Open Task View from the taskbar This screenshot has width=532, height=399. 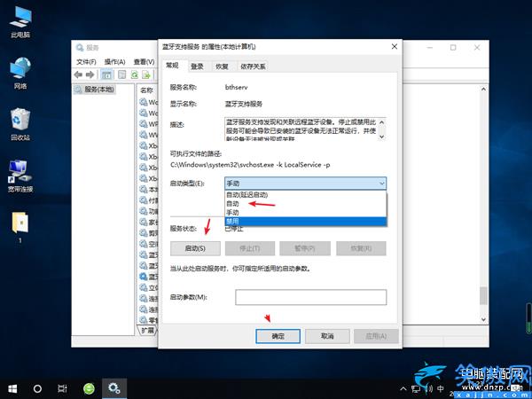(x=62, y=388)
